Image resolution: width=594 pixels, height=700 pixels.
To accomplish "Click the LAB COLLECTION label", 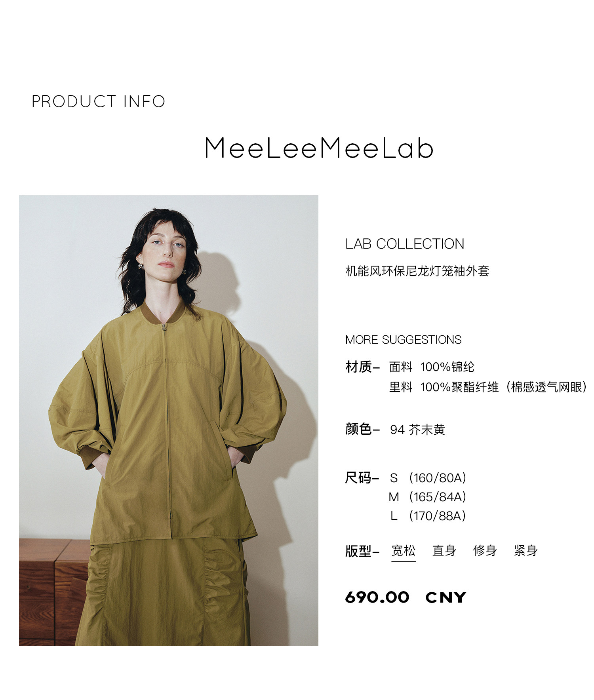I will point(404,244).
